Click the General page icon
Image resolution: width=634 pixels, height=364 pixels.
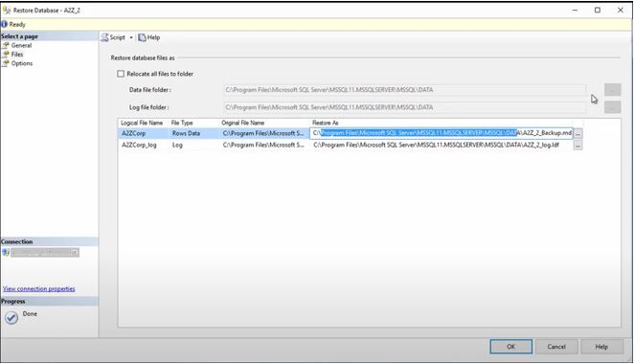[6, 45]
